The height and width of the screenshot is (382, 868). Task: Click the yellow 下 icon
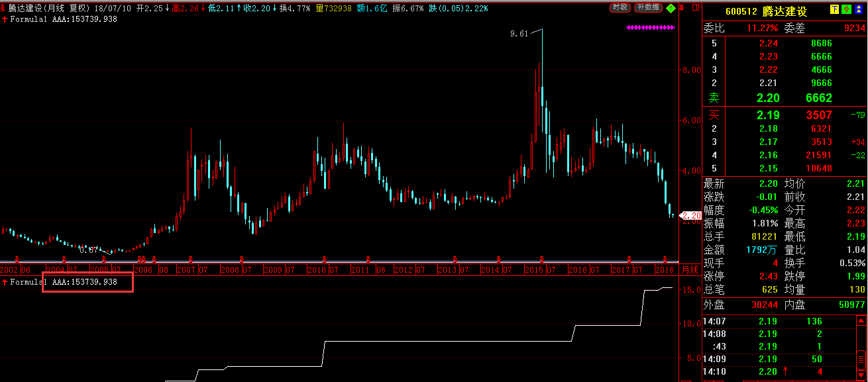[835, 11]
